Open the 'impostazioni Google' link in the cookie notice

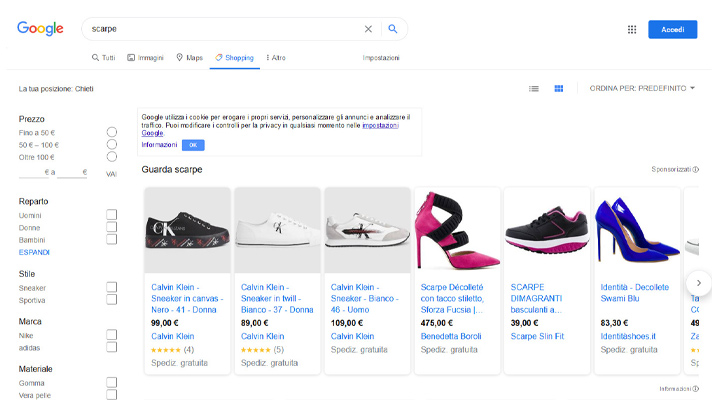(x=380, y=125)
